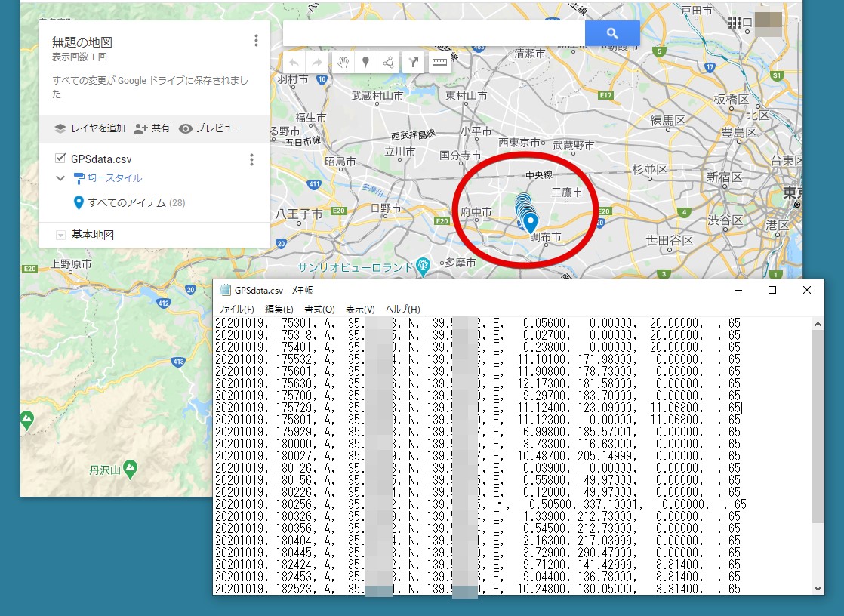This screenshot has width=844, height=616.
Task: Click the 表示回数 1 回 view count text
Action: click(79, 57)
